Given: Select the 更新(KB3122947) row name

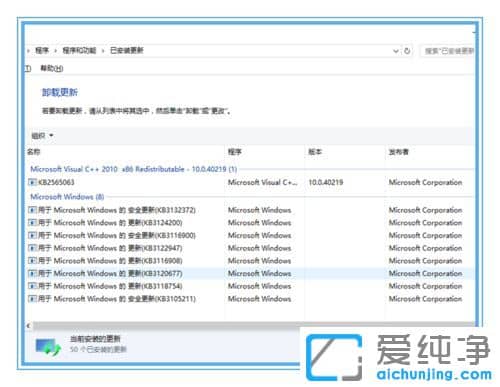Looking at the screenshot, I should (110, 248).
